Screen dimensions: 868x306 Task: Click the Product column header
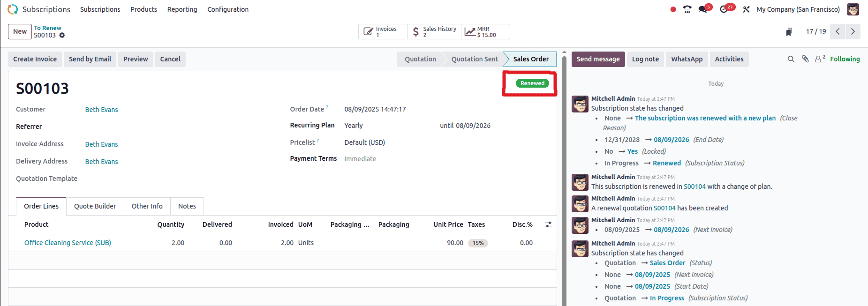pos(36,224)
